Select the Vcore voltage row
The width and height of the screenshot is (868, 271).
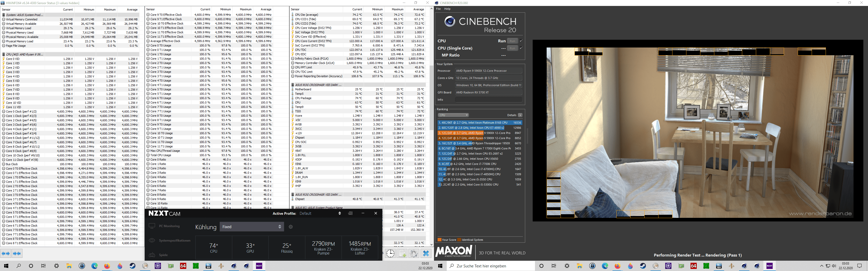pyautogui.click(x=358, y=115)
